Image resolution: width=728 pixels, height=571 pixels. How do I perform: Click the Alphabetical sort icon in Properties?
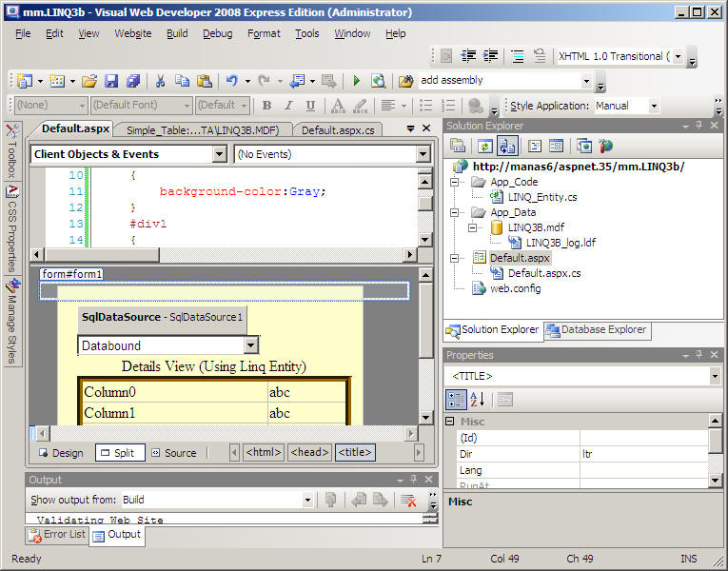(x=478, y=400)
